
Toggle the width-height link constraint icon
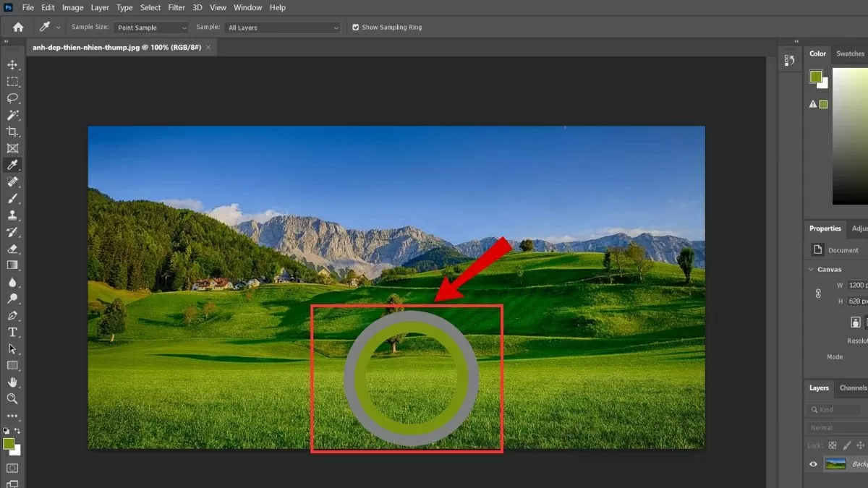(x=819, y=294)
